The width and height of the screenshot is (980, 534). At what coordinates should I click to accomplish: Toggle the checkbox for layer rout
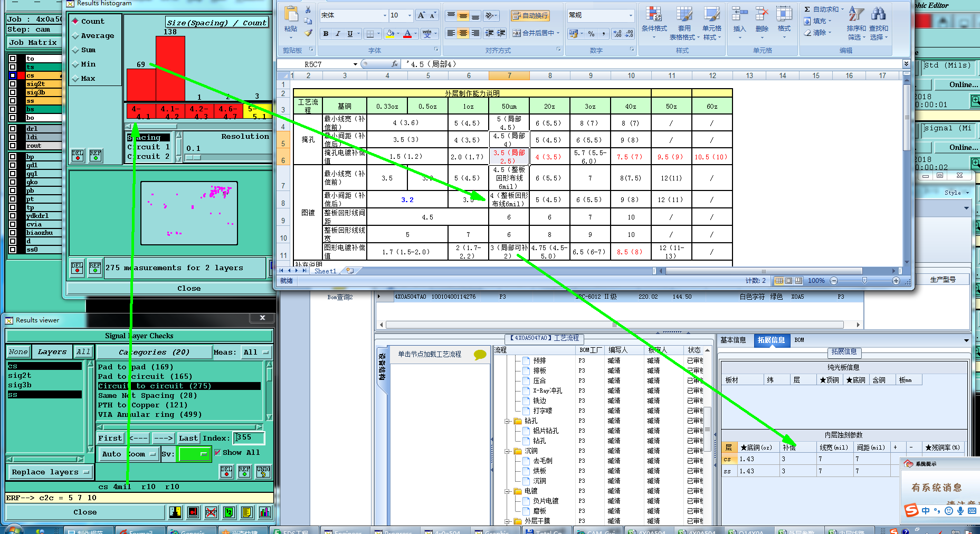pyautogui.click(x=13, y=146)
